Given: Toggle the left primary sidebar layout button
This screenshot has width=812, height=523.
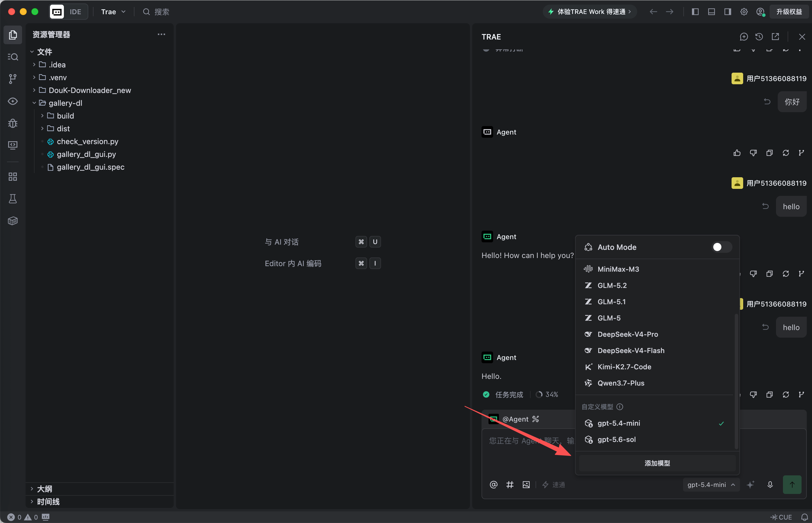Looking at the screenshot, I should pos(695,12).
